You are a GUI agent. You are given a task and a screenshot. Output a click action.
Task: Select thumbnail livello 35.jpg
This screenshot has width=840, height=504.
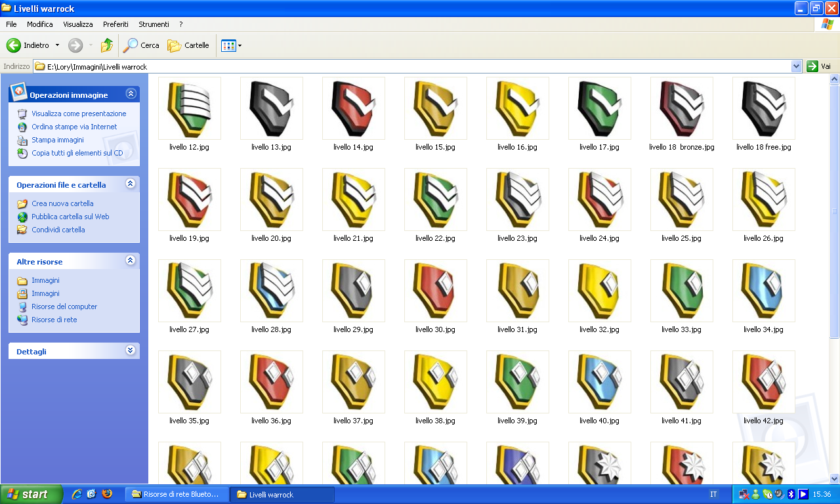190,382
